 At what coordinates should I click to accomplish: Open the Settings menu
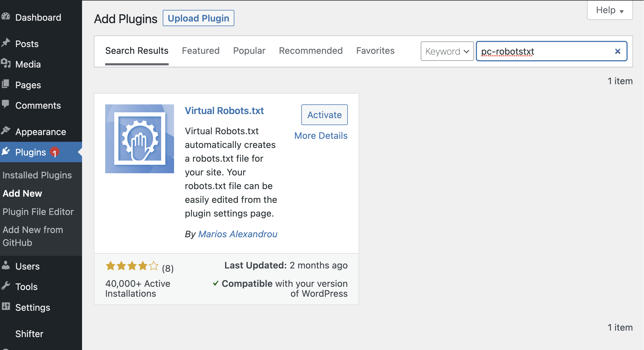(x=41, y=307)
